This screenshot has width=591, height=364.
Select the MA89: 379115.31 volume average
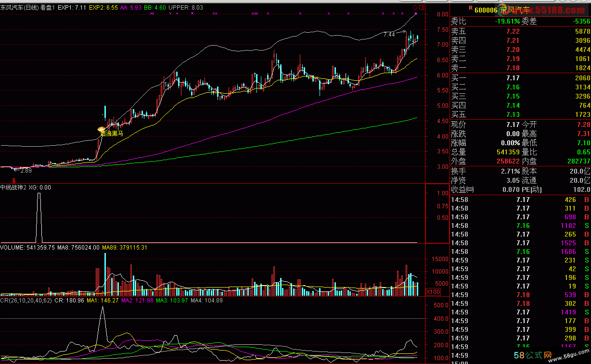point(124,248)
